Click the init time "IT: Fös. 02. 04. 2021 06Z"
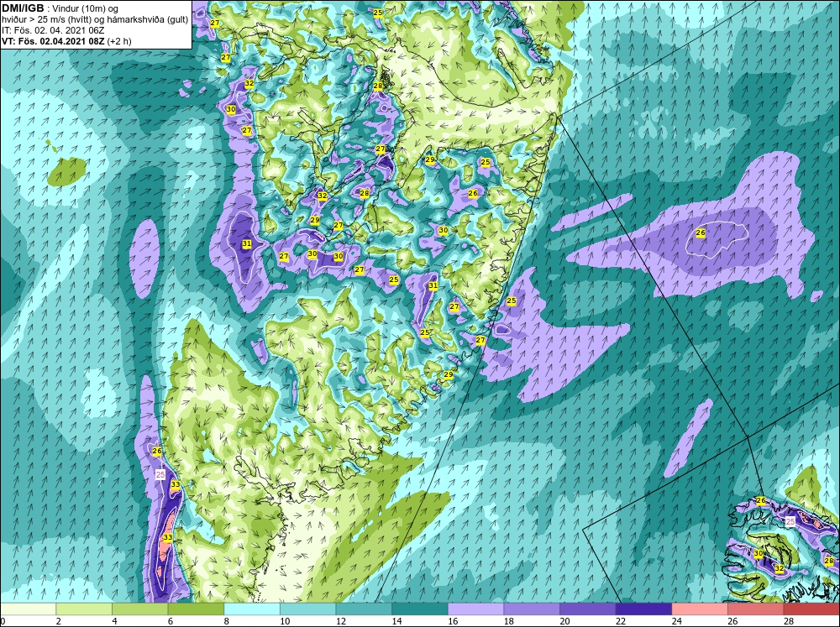The image size is (840, 627). click(53, 30)
